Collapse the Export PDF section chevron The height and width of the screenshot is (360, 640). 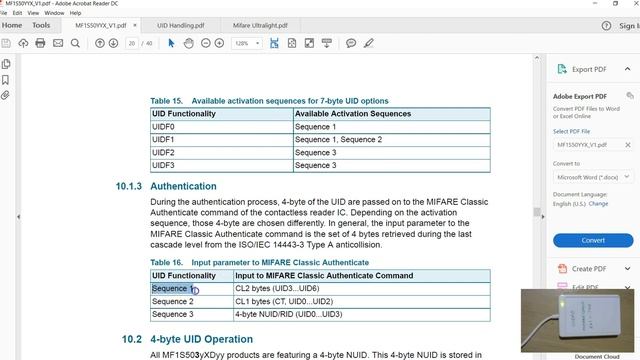pos(627,69)
